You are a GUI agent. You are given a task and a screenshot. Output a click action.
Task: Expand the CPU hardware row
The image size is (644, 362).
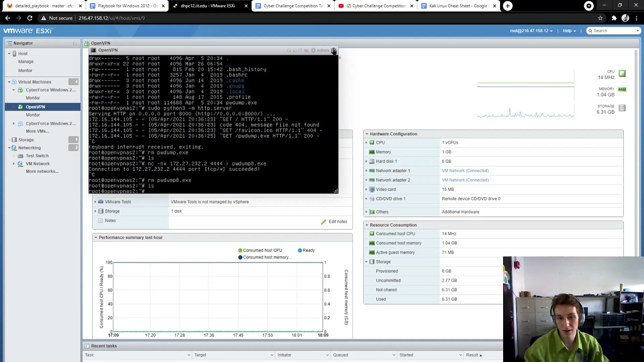click(x=366, y=143)
